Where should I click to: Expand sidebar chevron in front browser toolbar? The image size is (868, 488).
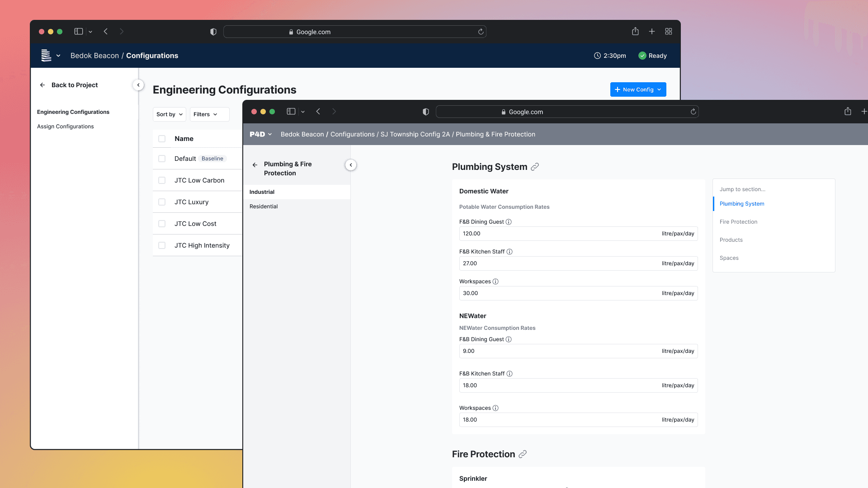pos(303,112)
